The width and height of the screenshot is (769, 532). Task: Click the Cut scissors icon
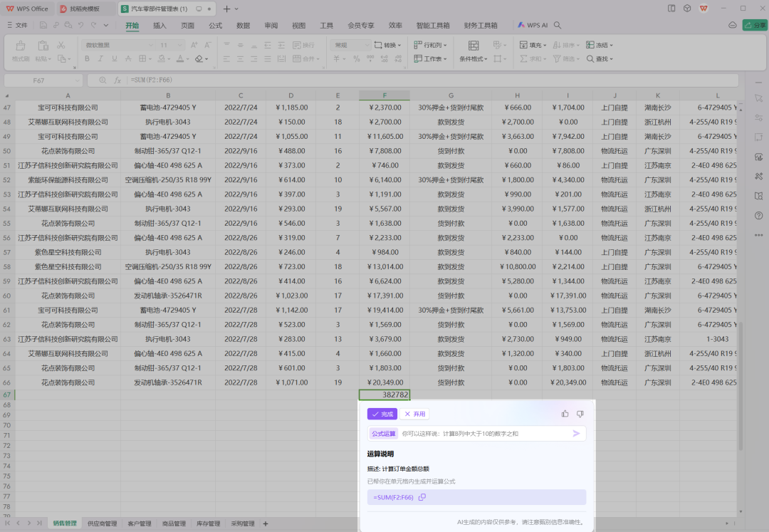(x=61, y=46)
